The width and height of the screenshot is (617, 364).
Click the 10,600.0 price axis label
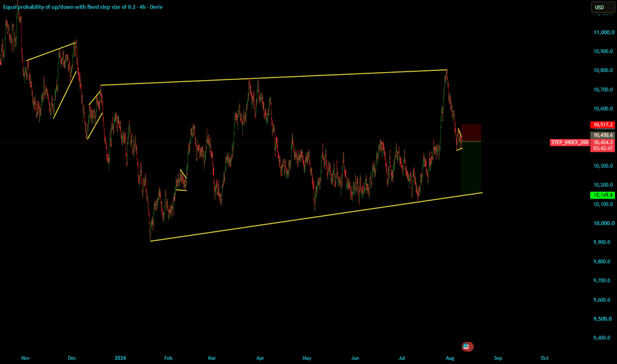(x=604, y=109)
